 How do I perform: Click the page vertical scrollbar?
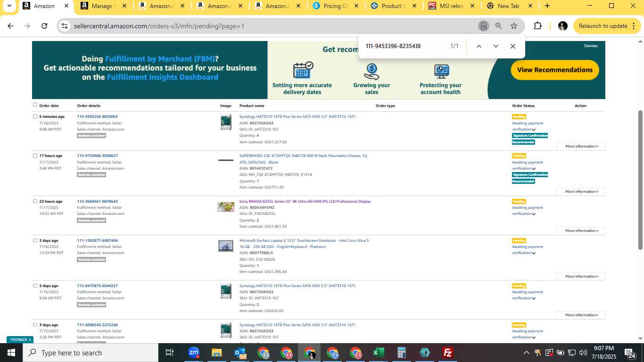[640, 179]
